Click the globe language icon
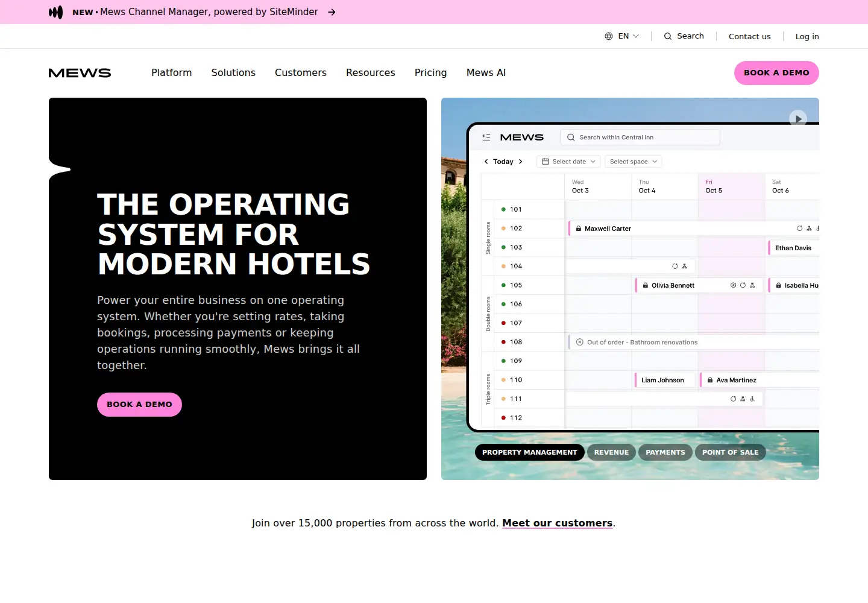The height and width of the screenshot is (603, 868). (609, 36)
